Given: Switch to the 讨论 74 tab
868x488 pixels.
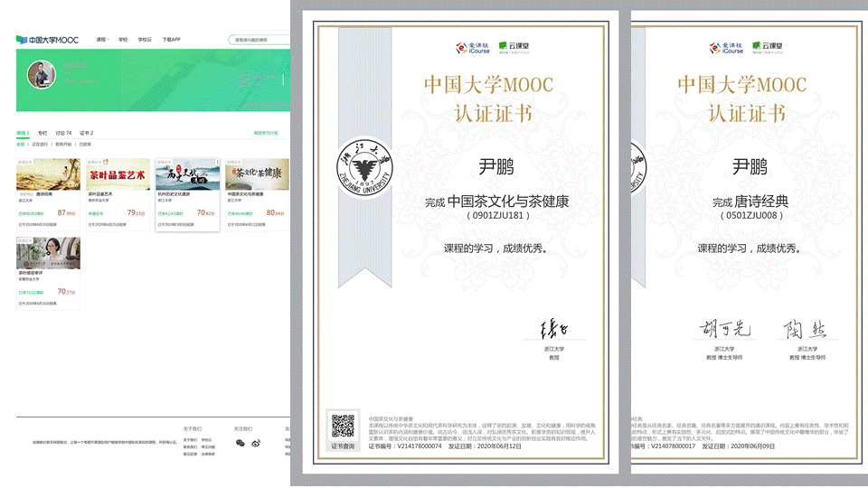Looking at the screenshot, I should (63, 133).
